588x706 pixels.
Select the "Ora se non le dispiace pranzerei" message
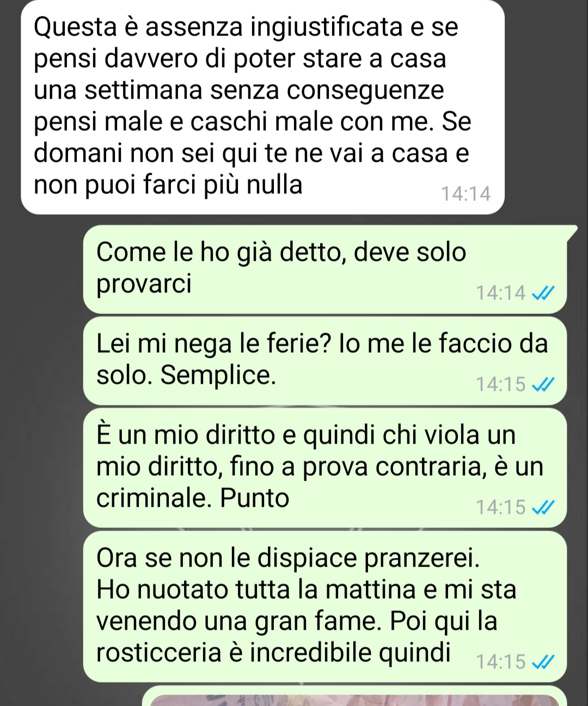click(325, 606)
